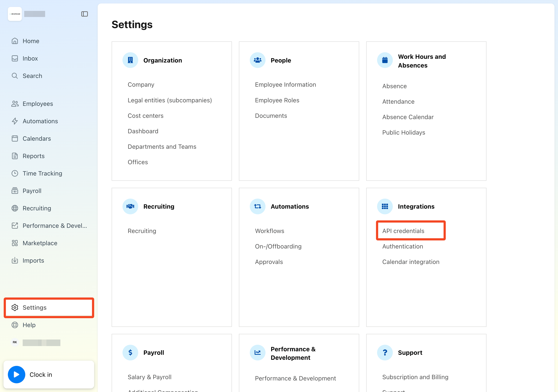The height and width of the screenshot is (392, 558).
Task: Open Absence Calendar settings
Action: (408, 117)
